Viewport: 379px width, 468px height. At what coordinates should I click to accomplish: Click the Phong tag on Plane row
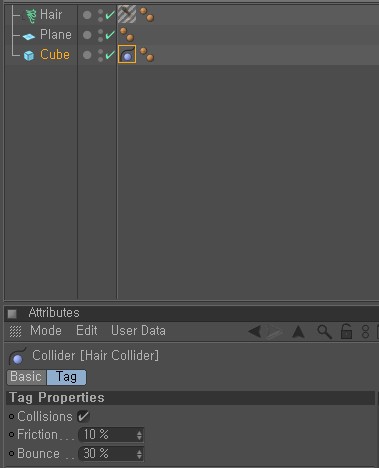(x=127, y=34)
